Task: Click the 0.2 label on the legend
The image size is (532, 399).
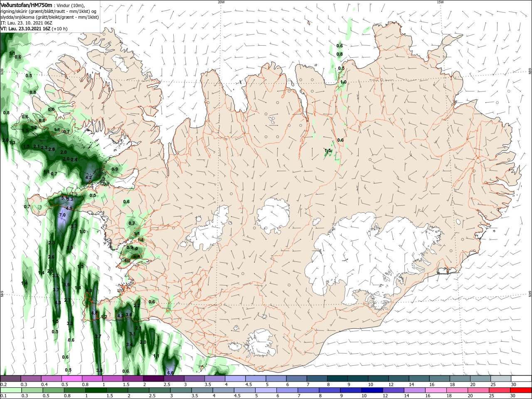Action: tap(3, 384)
